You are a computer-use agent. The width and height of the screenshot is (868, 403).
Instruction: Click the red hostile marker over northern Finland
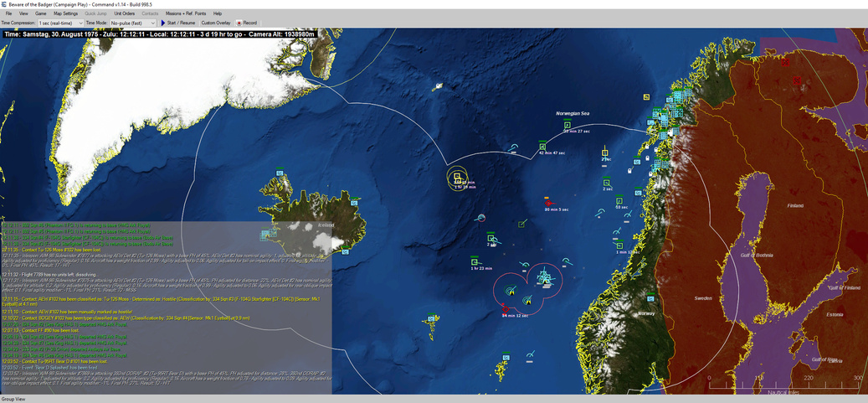click(785, 62)
